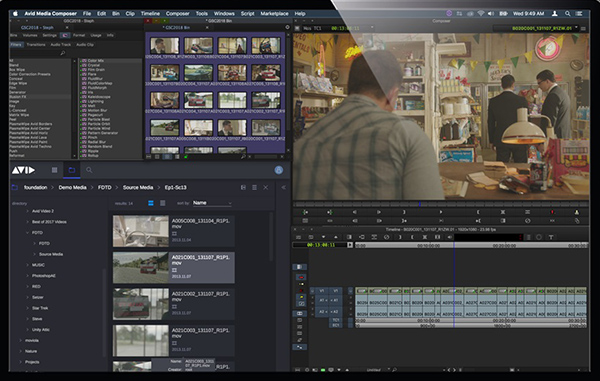The height and width of the screenshot is (381, 600).
Task: Select PlasmaWipe Avid Borders category
Action: [x=31, y=124]
